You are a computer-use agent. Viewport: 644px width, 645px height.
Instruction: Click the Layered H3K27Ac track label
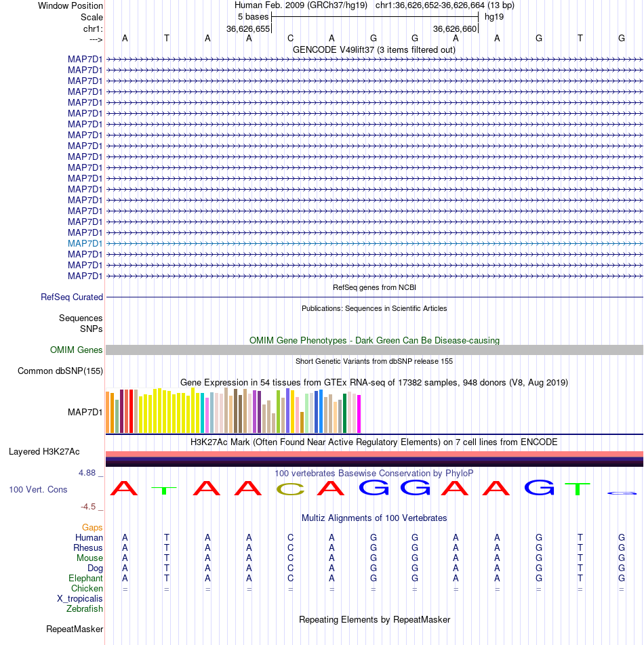(44, 452)
